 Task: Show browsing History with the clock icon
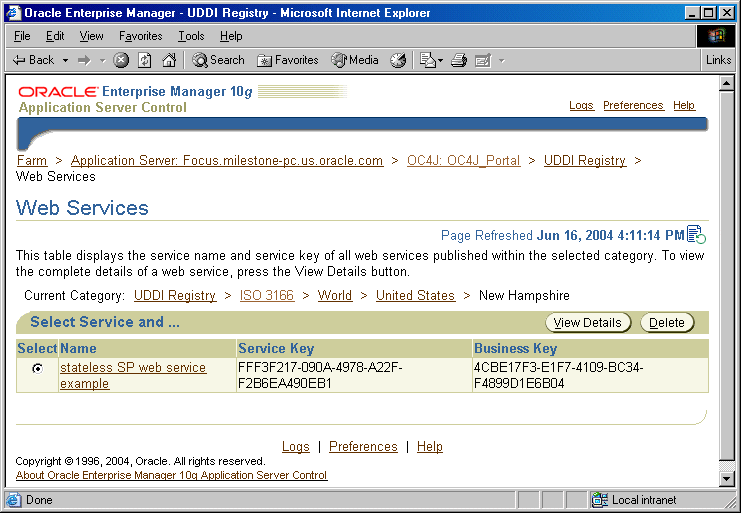[x=398, y=60]
